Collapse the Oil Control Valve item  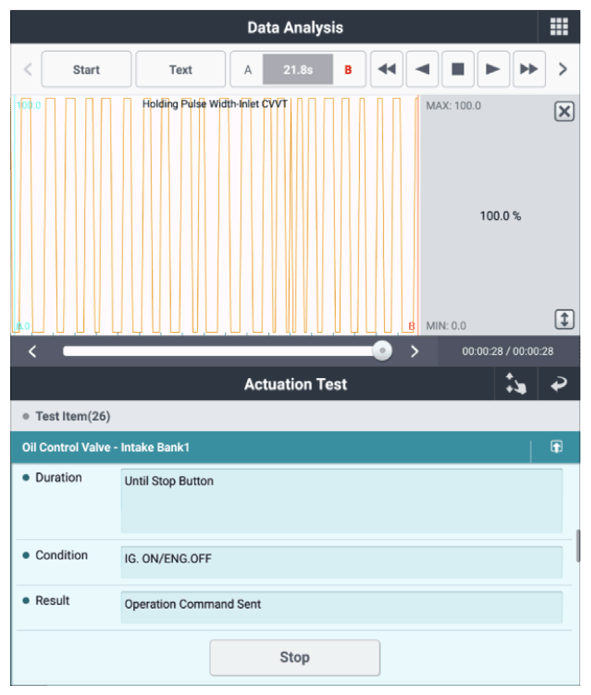pyautogui.click(x=556, y=447)
